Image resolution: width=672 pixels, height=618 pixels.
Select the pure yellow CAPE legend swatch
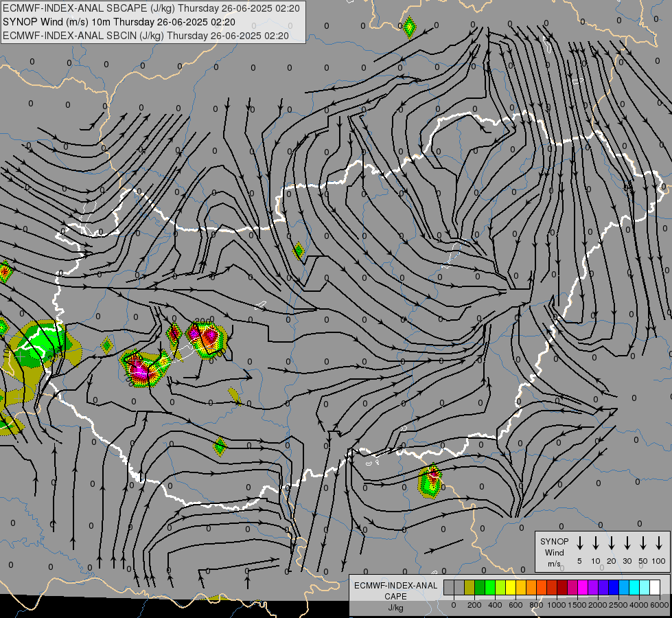(511, 587)
